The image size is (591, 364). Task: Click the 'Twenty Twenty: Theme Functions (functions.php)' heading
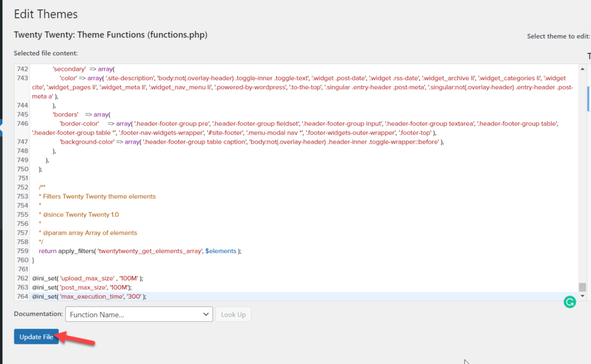110,35
